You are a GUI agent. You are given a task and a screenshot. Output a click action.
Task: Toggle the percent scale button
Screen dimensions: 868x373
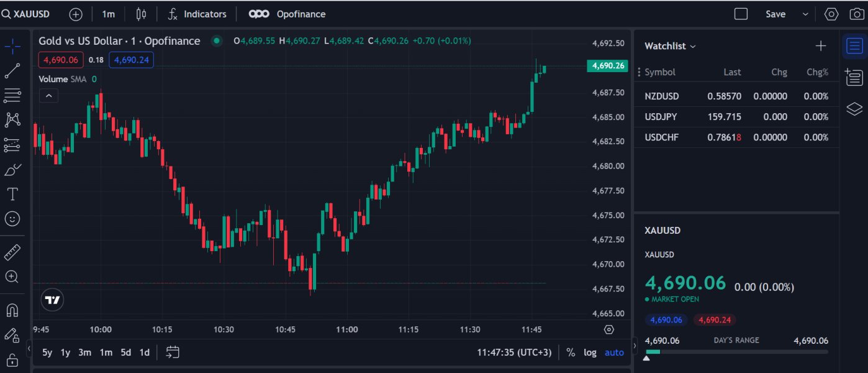click(x=571, y=352)
